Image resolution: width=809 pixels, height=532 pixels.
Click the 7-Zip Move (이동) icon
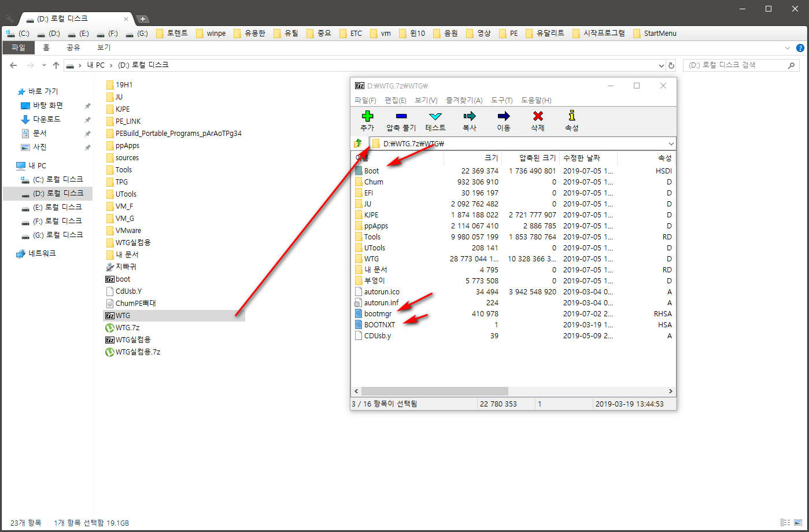click(x=504, y=116)
